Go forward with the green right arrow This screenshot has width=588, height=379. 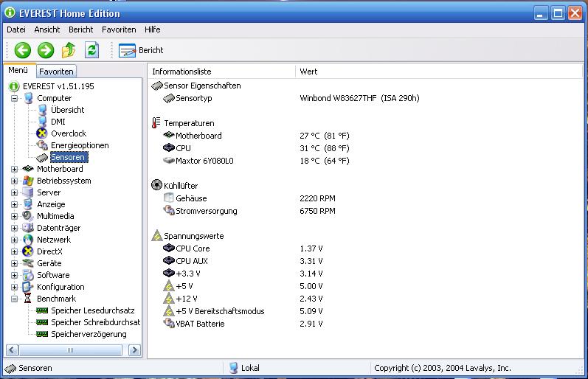[46, 50]
